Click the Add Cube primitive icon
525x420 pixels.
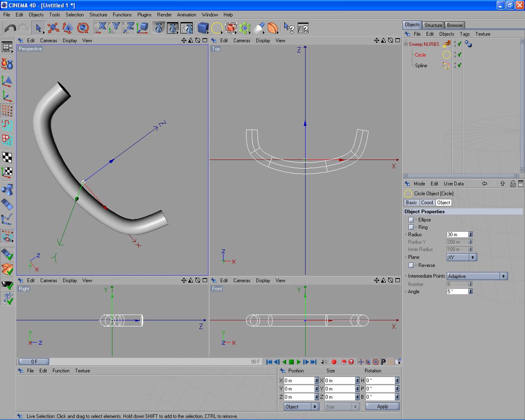click(x=203, y=28)
